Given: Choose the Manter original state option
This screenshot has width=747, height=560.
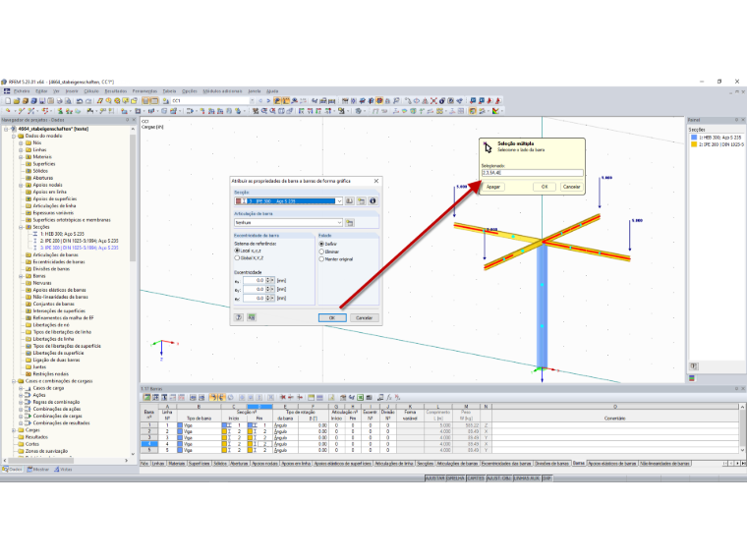Looking at the screenshot, I should pos(321,259).
